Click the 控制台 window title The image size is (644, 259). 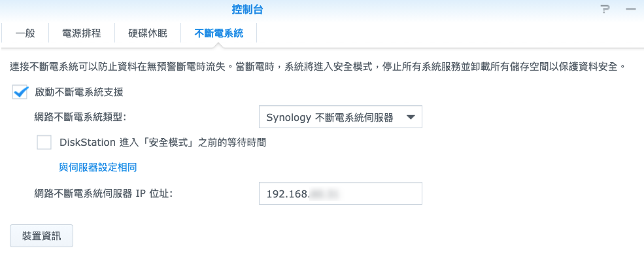[247, 9]
